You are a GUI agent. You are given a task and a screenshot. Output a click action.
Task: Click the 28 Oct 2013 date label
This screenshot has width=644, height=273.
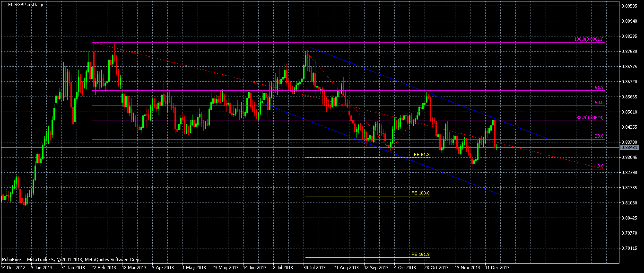coord(436,267)
